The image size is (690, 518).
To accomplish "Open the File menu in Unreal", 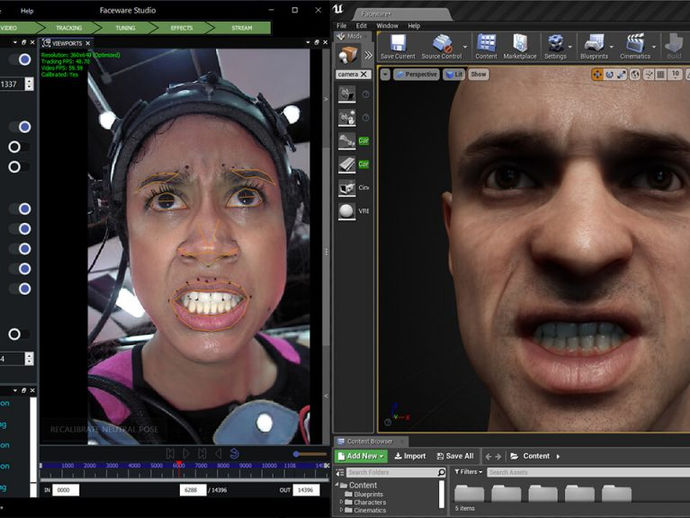I will 341,26.
